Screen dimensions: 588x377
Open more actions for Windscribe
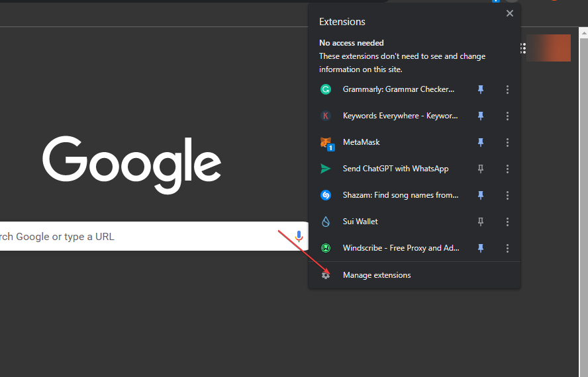click(x=507, y=248)
